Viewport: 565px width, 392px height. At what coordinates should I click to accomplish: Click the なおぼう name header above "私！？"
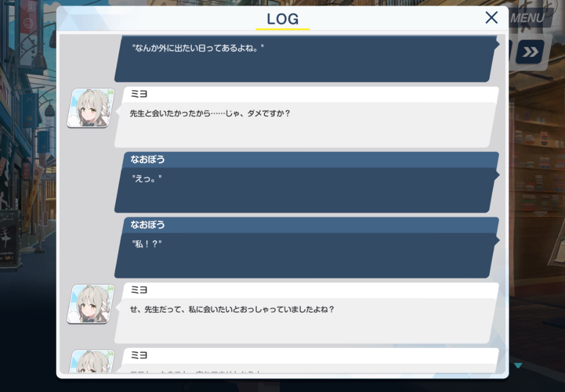click(147, 225)
